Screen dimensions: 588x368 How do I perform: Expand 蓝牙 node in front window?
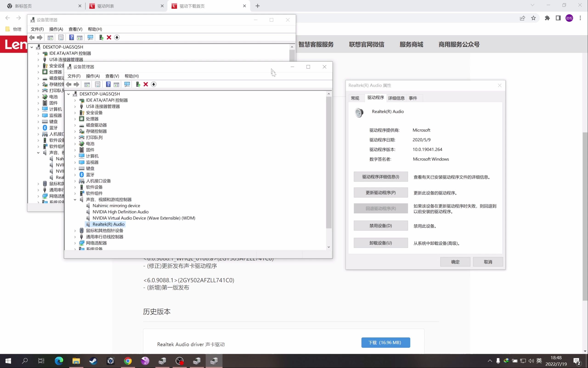point(75,175)
